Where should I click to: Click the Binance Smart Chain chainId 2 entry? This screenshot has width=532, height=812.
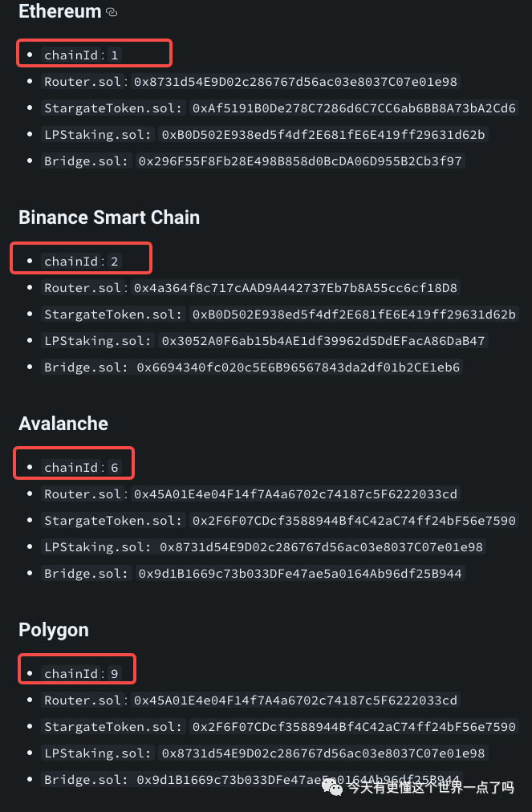(81, 261)
